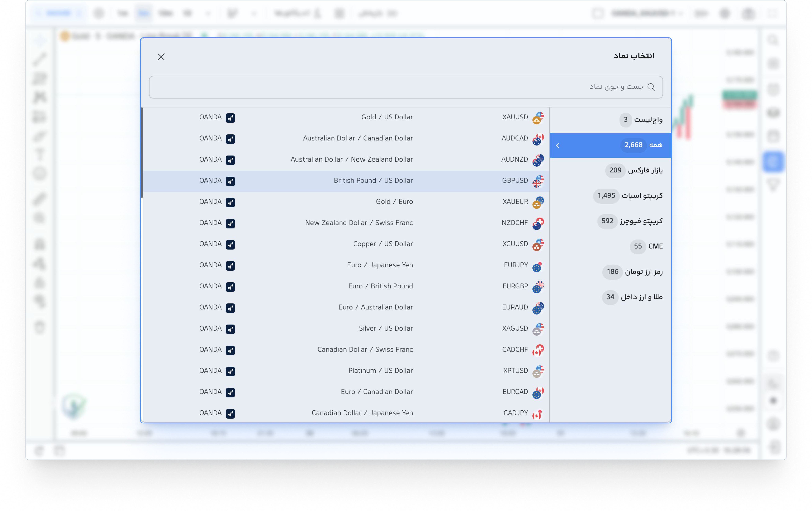Viewport: 812px width, 511px height.
Task: Click the NZDCHF flag pair icon
Action: 538,223
